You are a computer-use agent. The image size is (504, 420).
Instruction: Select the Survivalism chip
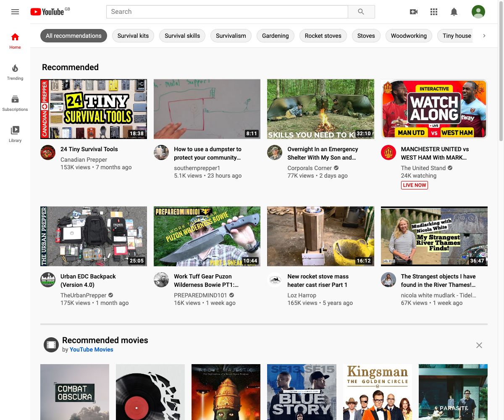pos(231,36)
